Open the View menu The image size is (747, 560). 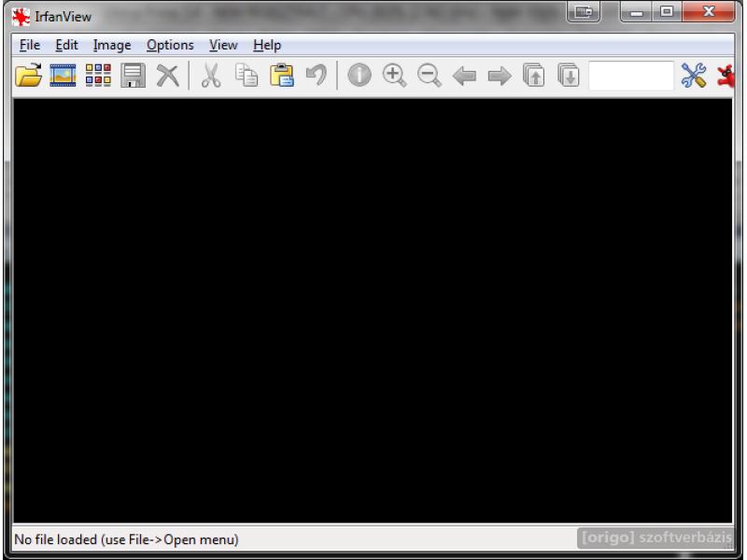click(x=223, y=45)
